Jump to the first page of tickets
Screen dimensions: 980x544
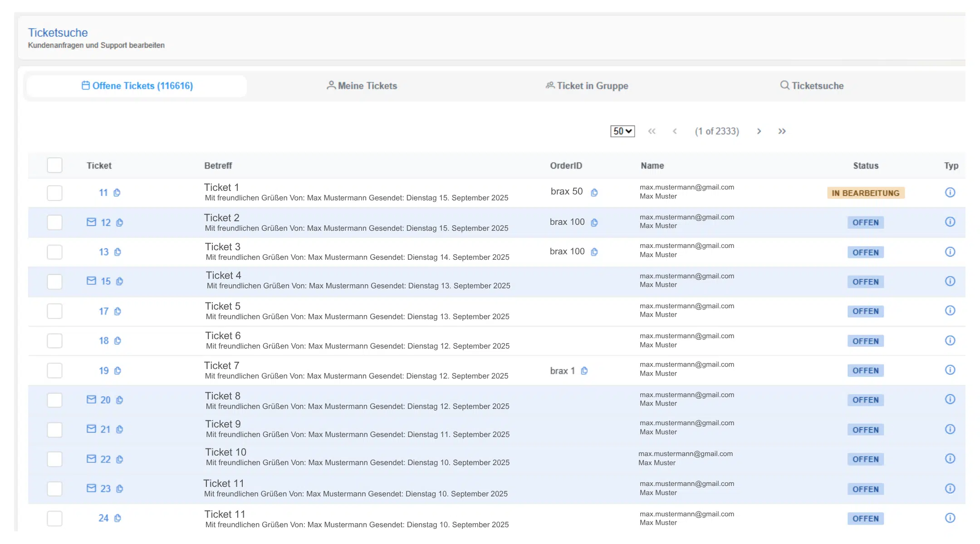[x=652, y=131]
